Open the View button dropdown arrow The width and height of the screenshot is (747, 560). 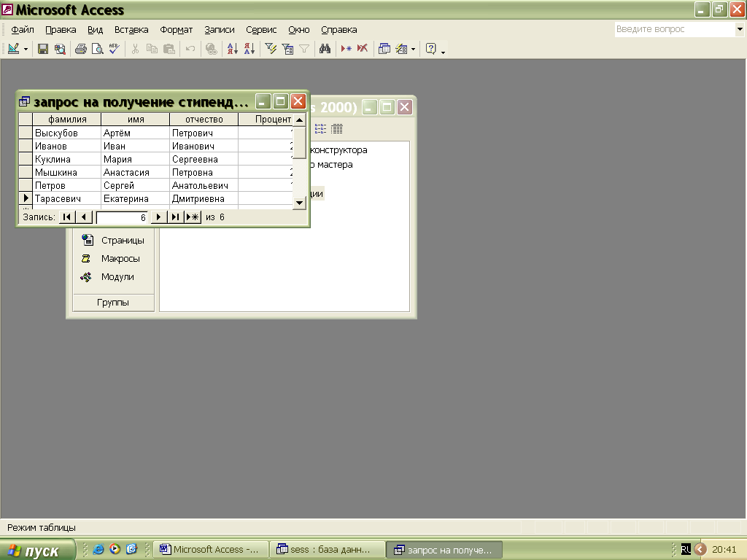point(26,49)
